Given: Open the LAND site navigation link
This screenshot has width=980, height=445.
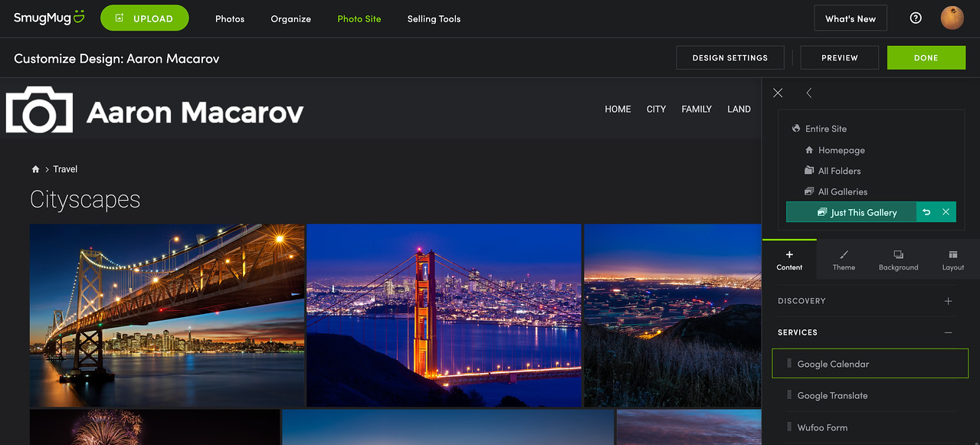Looking at the screenshot, I should (739, 110).
